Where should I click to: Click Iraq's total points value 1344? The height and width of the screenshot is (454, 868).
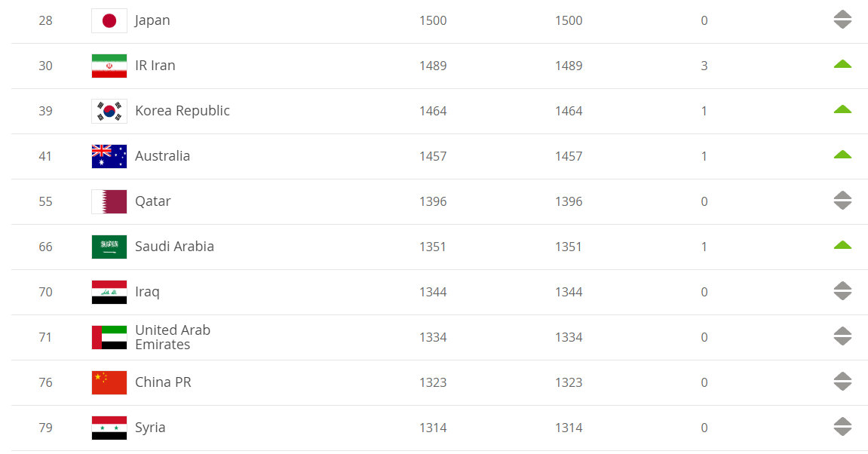point(433,292)
